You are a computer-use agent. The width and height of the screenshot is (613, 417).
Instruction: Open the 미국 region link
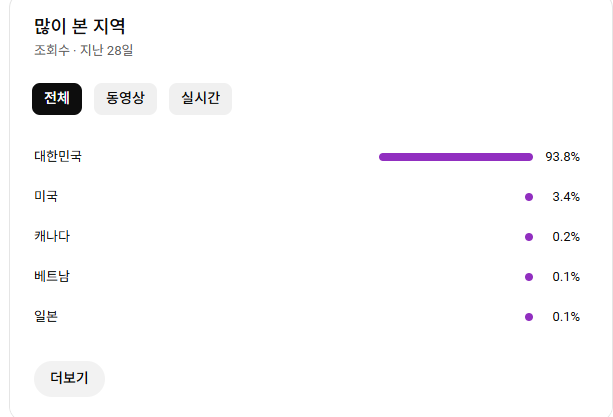tap(46, 197)
